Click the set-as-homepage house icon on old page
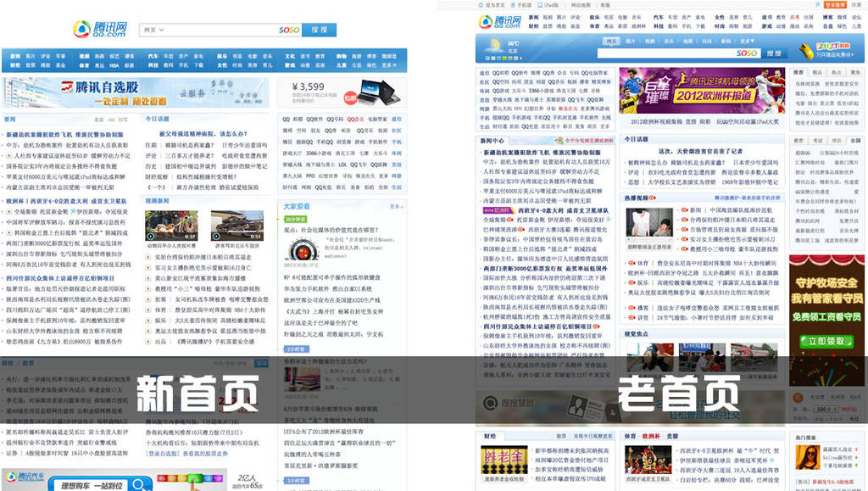Viewport: 868px width, 491px height. tap(481, 5)
